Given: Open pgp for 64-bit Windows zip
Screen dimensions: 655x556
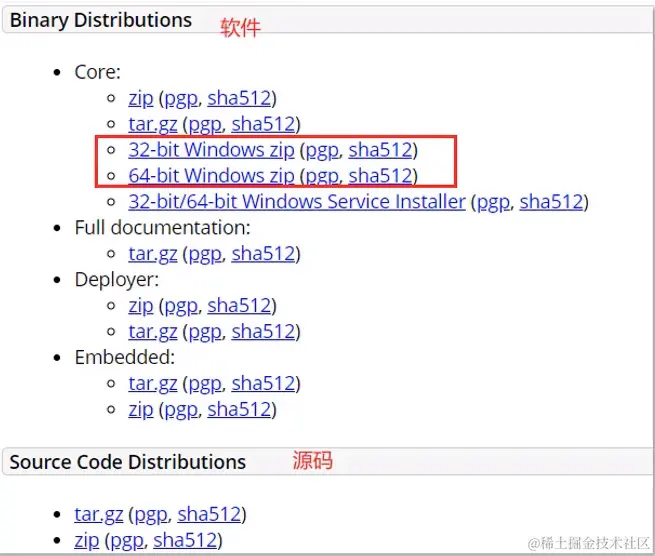Looking at the screenshot, I should coord(322,177).
